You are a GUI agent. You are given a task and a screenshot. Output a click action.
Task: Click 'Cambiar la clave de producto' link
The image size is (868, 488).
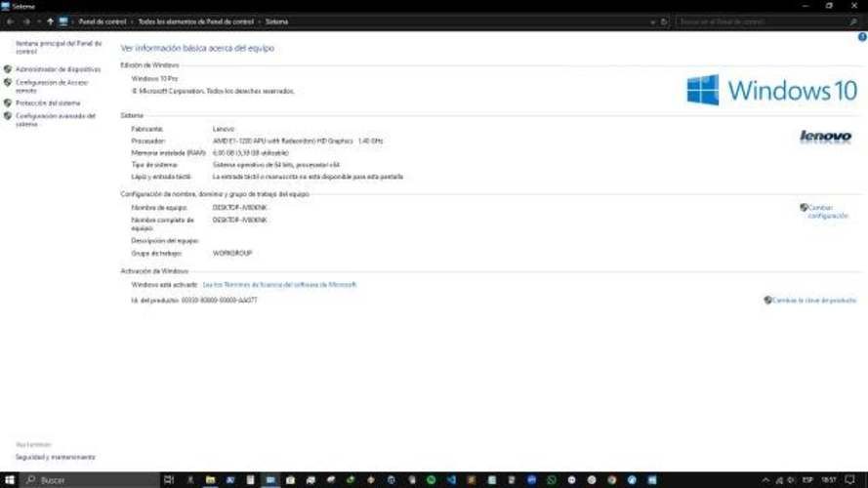pyautogui.click(x=814, y=301)
